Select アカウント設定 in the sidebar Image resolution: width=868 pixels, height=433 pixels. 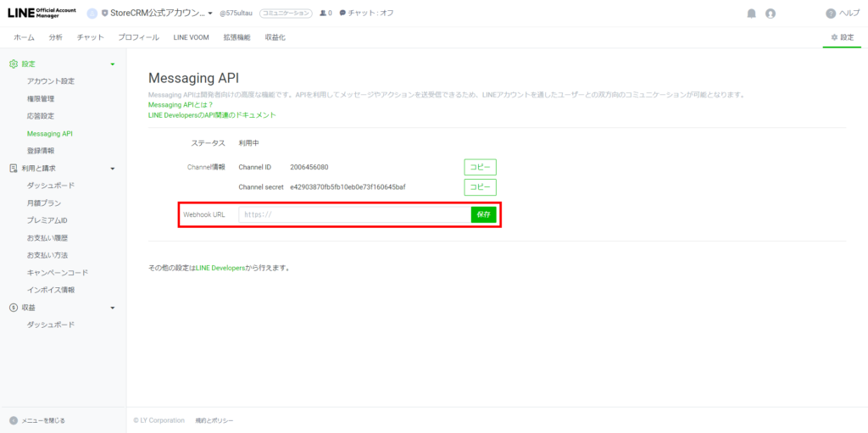coord(50,81)
